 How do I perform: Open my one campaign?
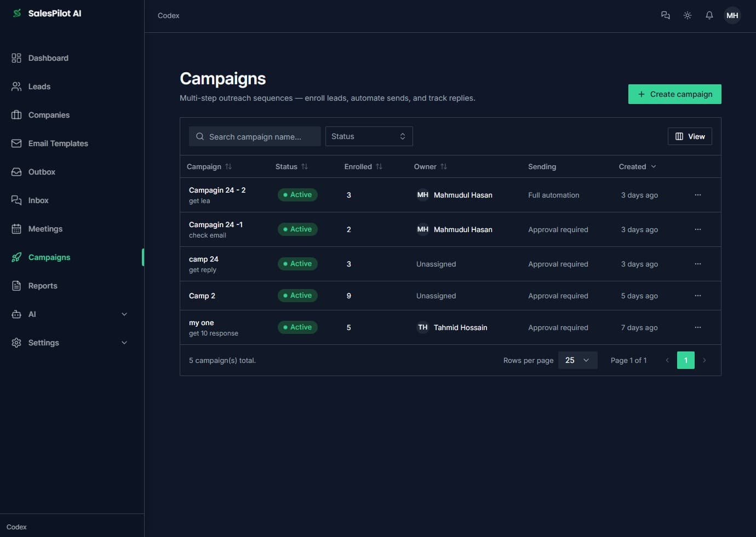[202, 322]
